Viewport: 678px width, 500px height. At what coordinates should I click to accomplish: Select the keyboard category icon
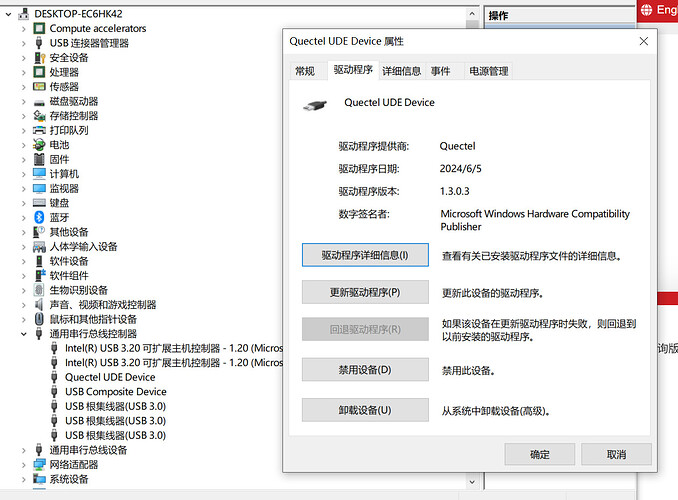[39, 203]
